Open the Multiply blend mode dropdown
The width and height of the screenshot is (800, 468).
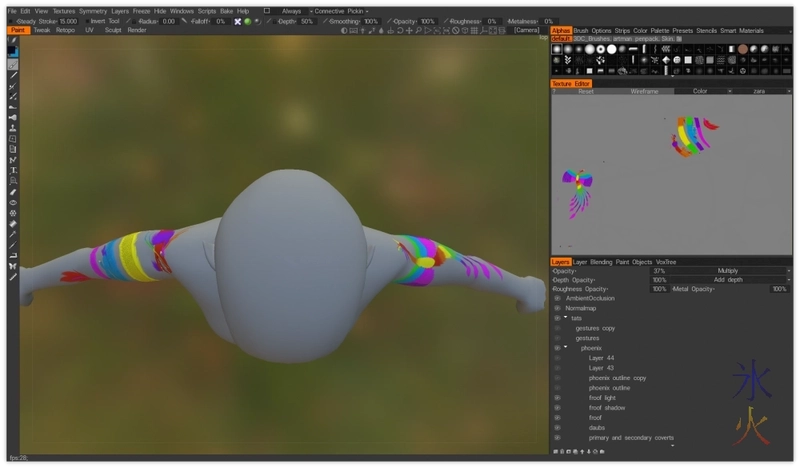tap(727, 271)
